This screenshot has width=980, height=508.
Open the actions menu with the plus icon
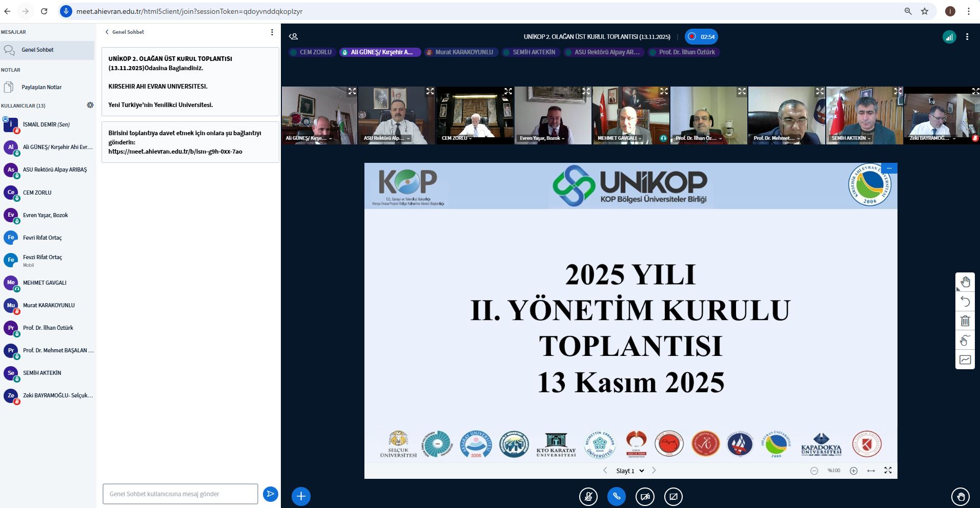[301, 496]
